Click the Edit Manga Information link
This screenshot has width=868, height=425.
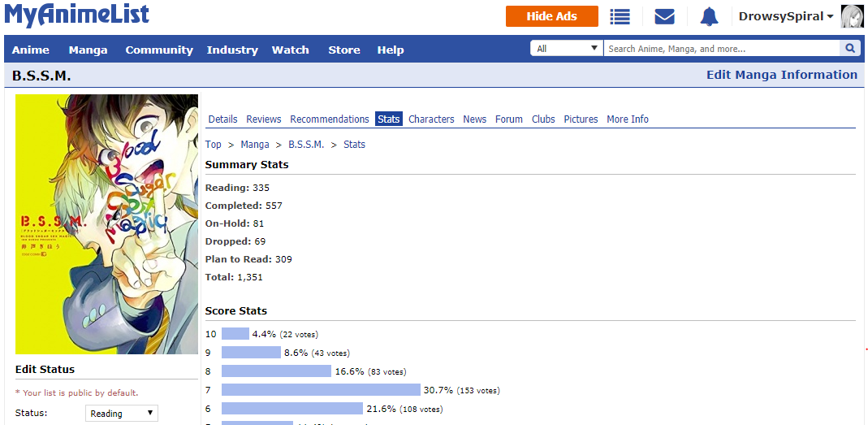782,75
